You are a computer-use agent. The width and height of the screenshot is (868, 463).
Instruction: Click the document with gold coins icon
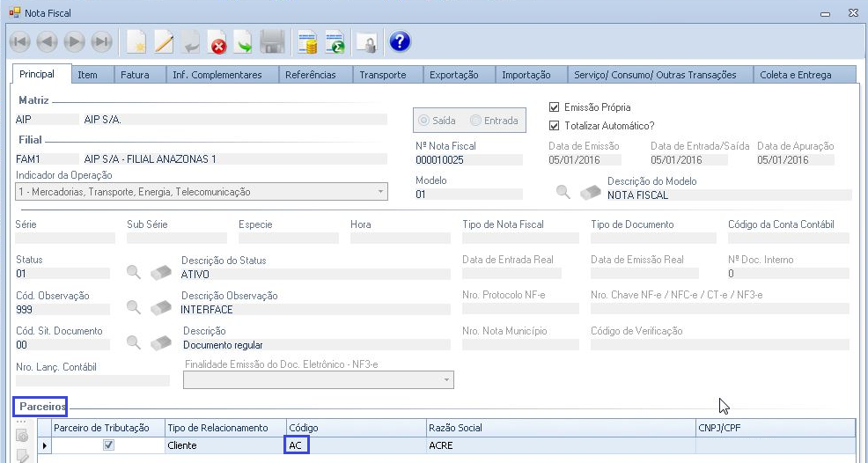point(307,41)
